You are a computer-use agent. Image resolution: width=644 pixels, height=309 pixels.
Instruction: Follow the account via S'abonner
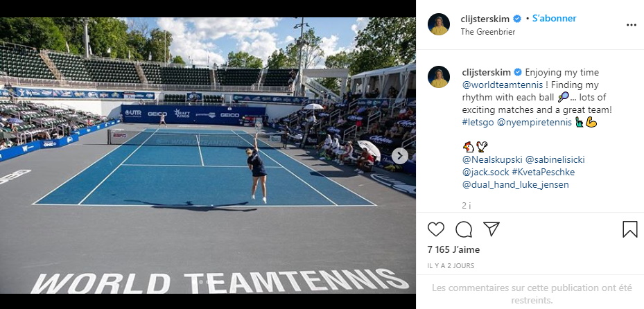(554, 19)
